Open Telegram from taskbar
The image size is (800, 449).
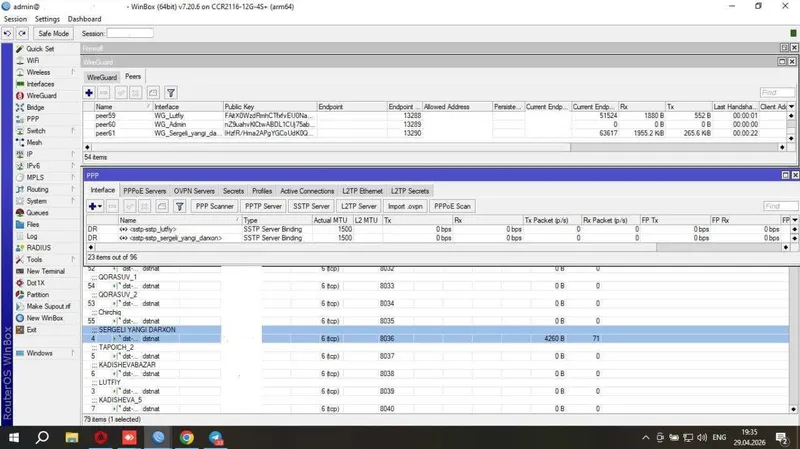click(215, 438)
